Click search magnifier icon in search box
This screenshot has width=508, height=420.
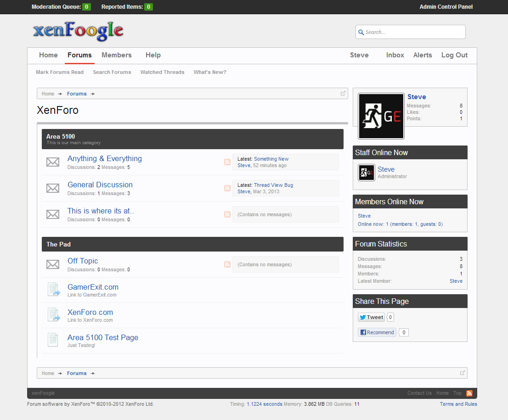361,32
